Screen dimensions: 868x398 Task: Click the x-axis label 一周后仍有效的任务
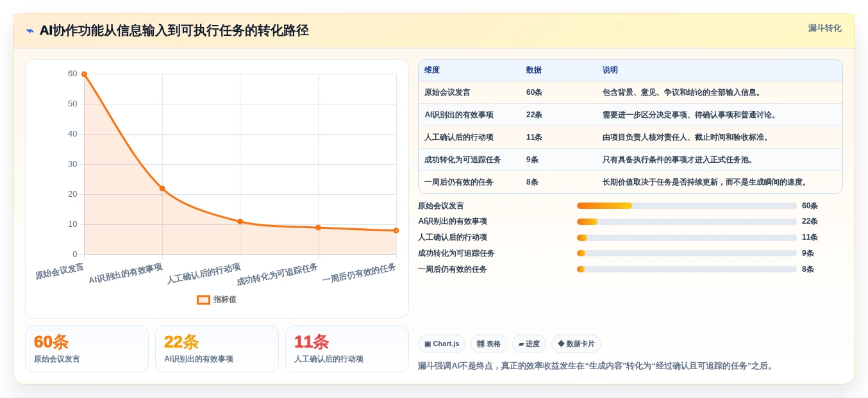(x=359, y=273)
